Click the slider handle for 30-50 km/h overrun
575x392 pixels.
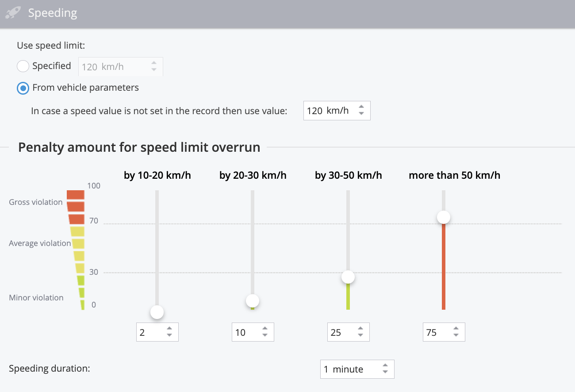(x=348, y=277)
